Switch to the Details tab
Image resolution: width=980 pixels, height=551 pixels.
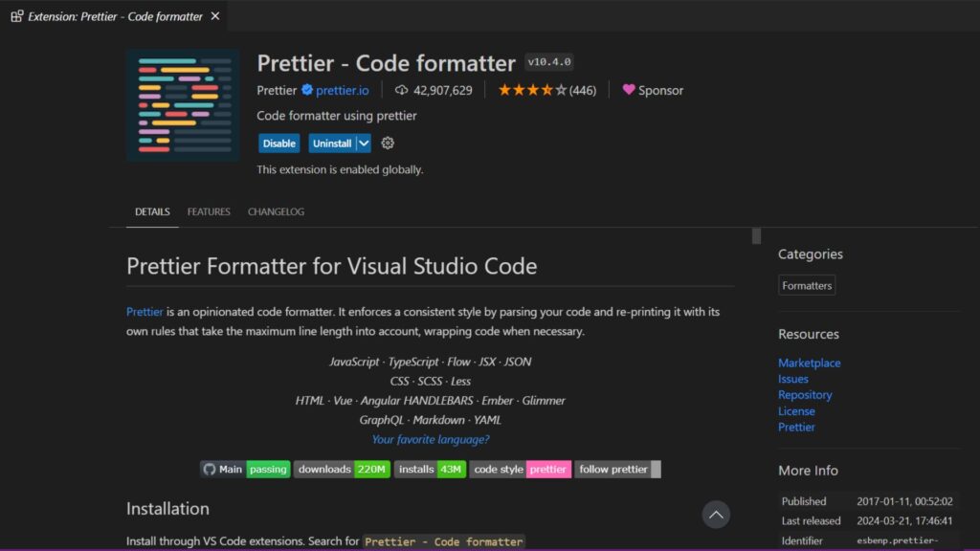click(152, 211)
